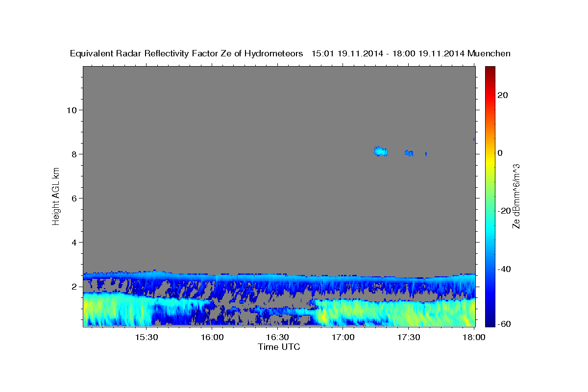Click the 16:30 time axis tick label

278,338
